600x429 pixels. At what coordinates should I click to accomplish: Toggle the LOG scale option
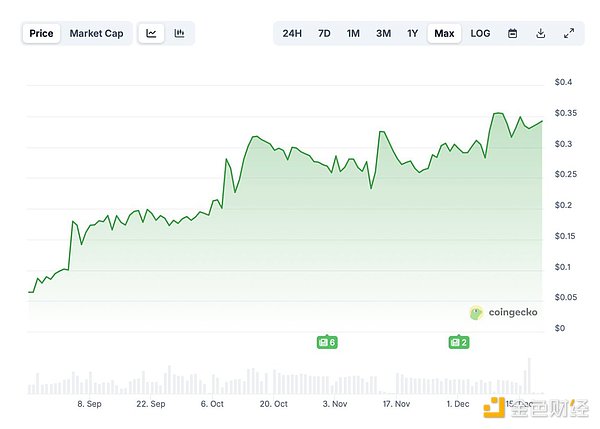pyautogui.click(x=480, y=33)
